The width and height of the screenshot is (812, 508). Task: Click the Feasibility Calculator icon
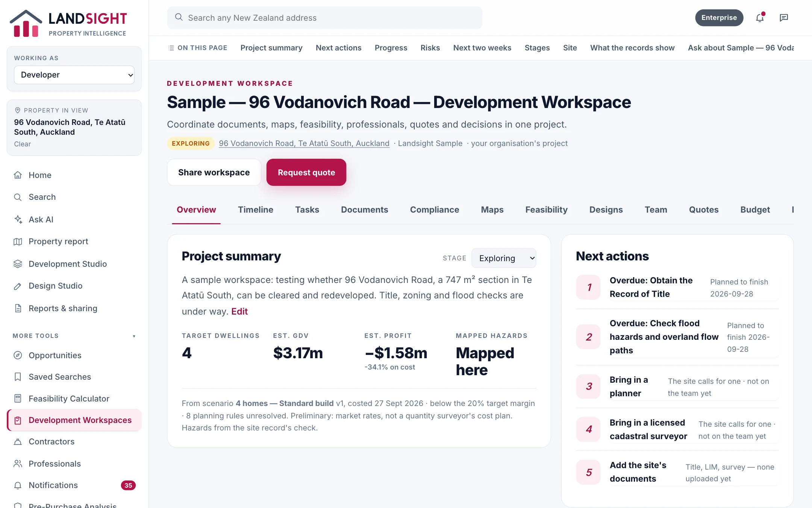(x=18, y=398)
